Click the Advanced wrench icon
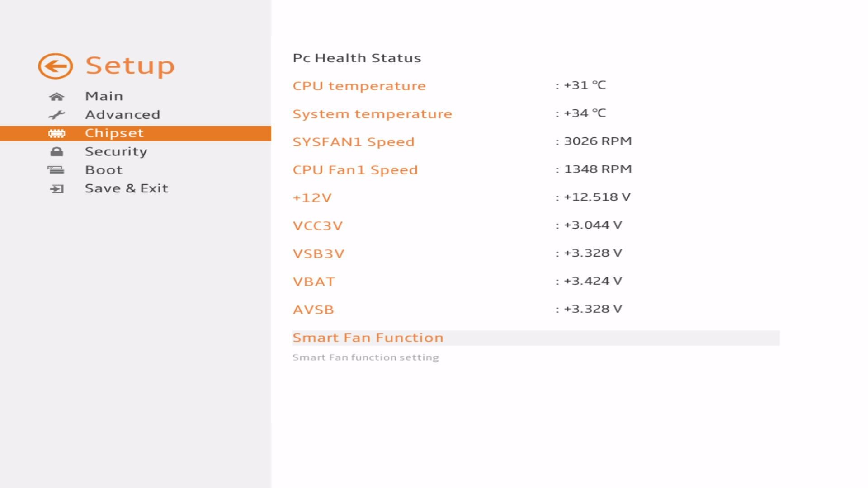 click(x=57, y=115)
